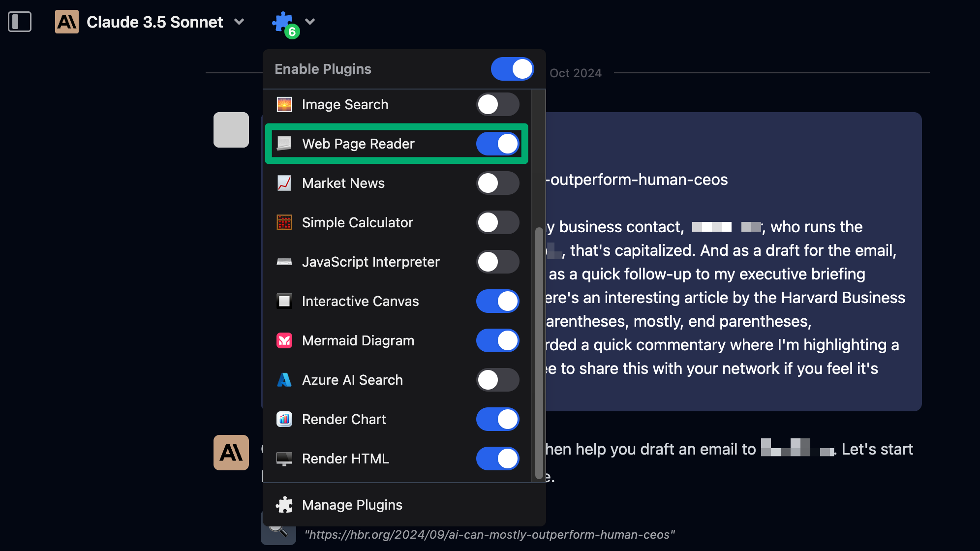Click the Manage Plugins puzzle icon
The height and width of the screenshot is (551, 980).
tap(284, 505)
